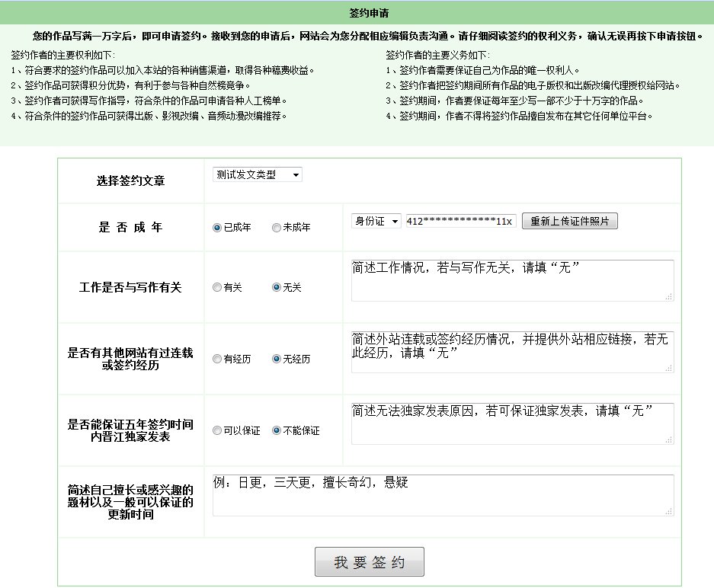
Task: Choose 可以保证 for five-year exclusive publishing
Action: [x=217, y=430]
